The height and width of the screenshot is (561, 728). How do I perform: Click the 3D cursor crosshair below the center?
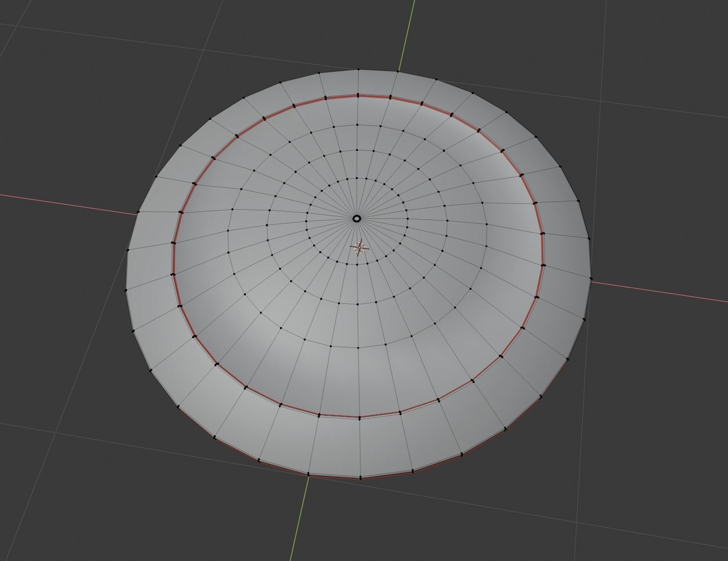coord(359,247)
